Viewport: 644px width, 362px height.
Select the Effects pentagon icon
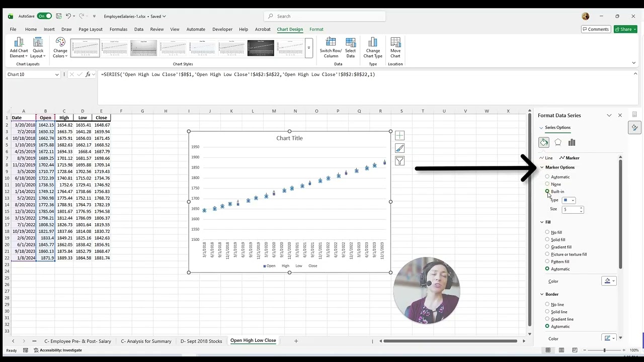[x=558, y=142]
